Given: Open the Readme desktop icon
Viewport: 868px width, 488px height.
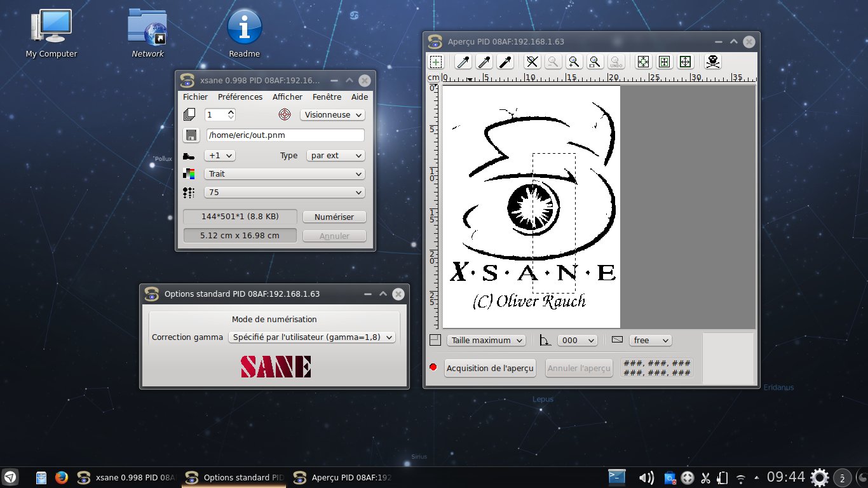Looking at the screenshot, I should pyautogui.click(x=245, y=33).
